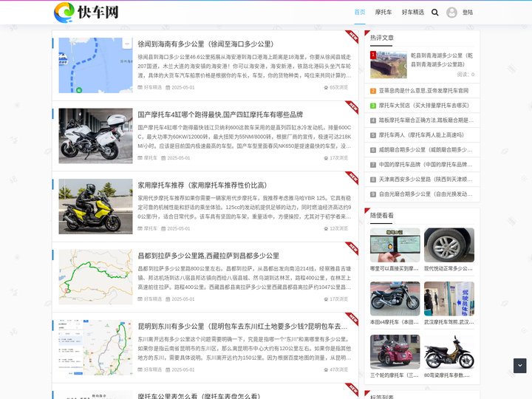Click rank badge 2 in hot articles
Screen dimensions: 532x399
pos(373,91)
